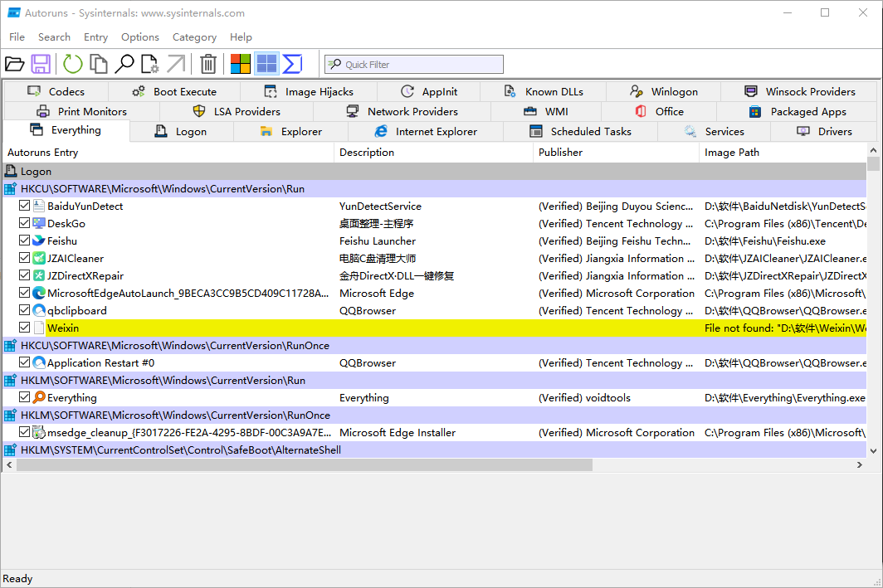Click the Jump to Entry arrow icon
This screenshot has width=883, height=588.
(176, 64)
